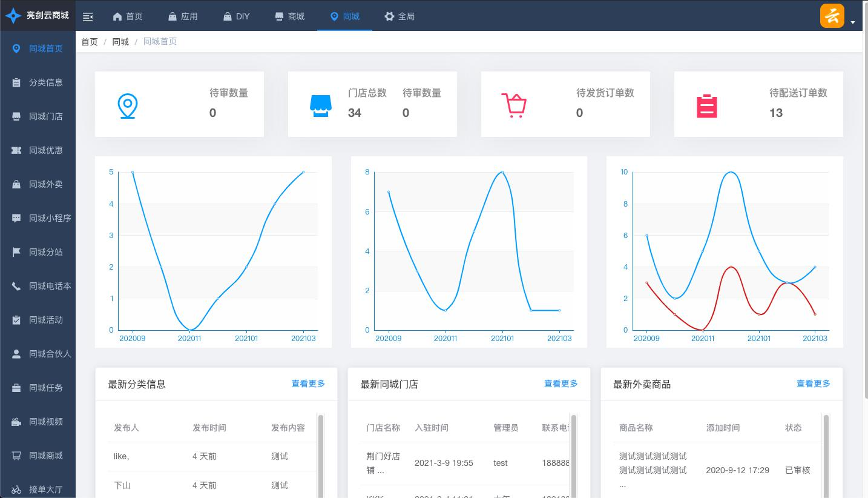Click the blue map pin card icon
This screenshot has height=498, width=868.
(x=128, y=106)
